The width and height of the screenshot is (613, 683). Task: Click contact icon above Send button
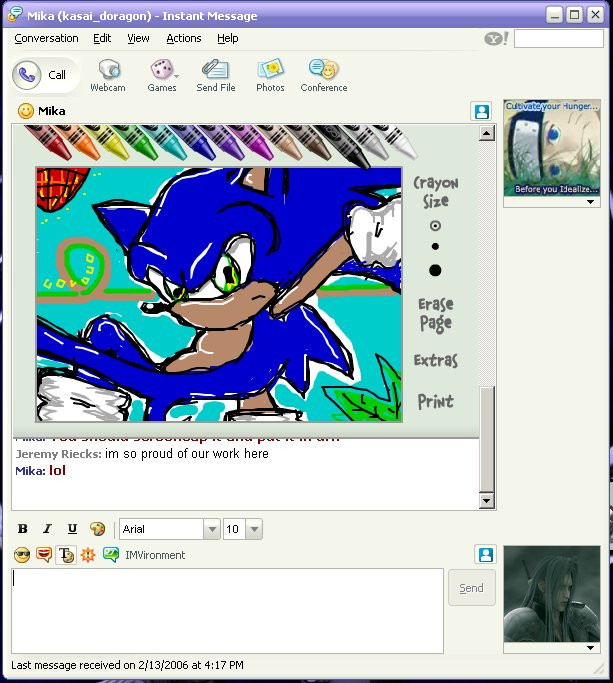[485, 555]
